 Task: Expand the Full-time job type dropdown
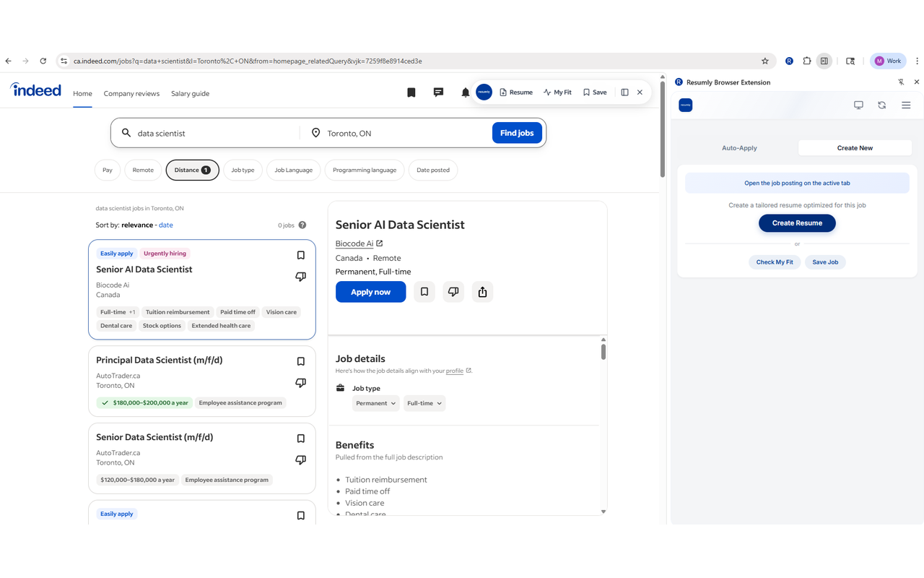point(424,403)
